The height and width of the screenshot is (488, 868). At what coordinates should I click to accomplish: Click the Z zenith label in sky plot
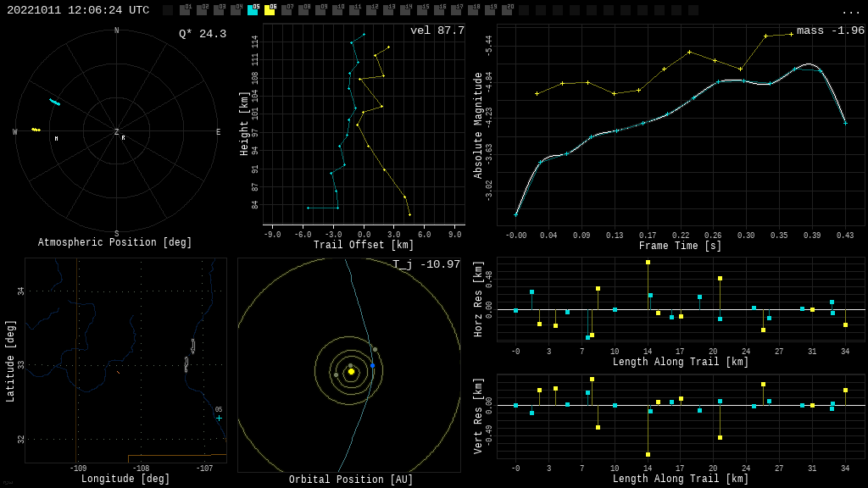click(116, 131)
